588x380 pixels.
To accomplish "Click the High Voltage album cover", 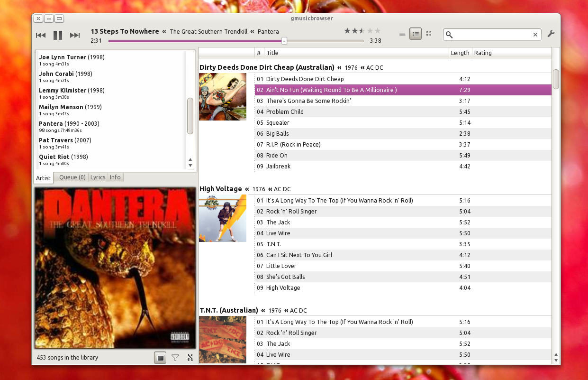I will pos(223,218).
